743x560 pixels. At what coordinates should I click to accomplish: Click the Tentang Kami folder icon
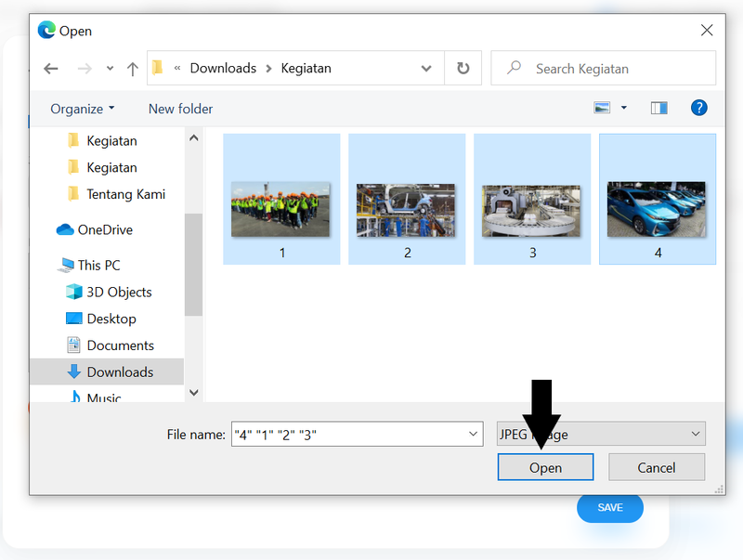(73, 193)
